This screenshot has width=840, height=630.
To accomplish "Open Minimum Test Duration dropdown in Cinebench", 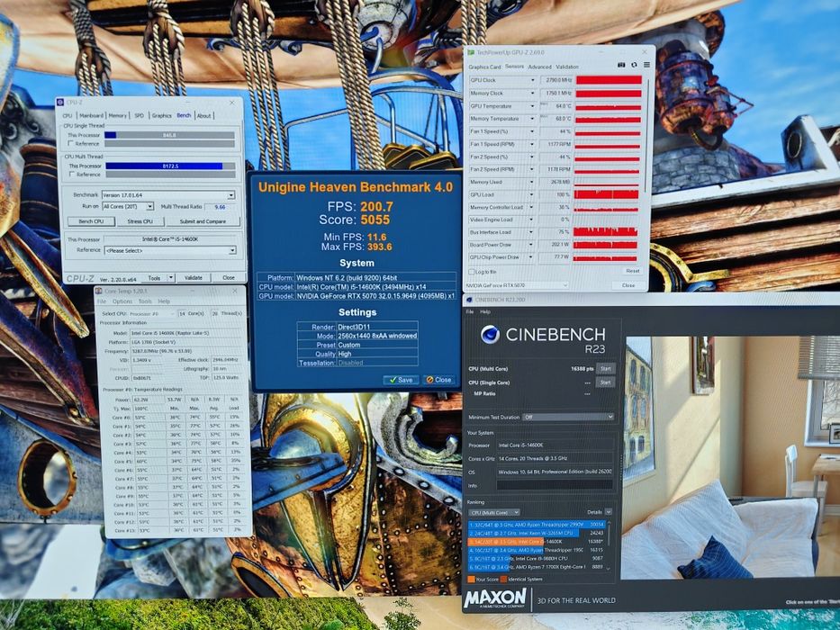I will click(568, 417).
